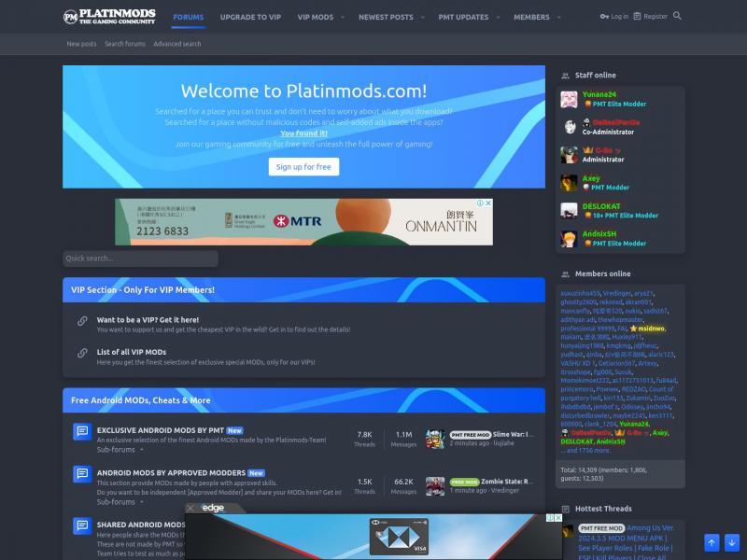Click forum icon for Exclusive Android MODs by PMT
This screenshot has width=747, height=560.
[x=82, y=431]
